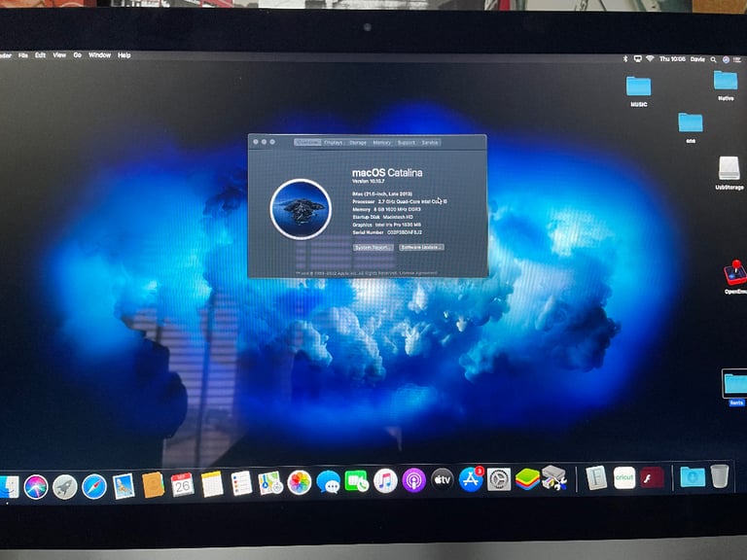
Task: Open Calendar showing 26 in Dock
Action: pyautogui.click(x=182, y=485)
